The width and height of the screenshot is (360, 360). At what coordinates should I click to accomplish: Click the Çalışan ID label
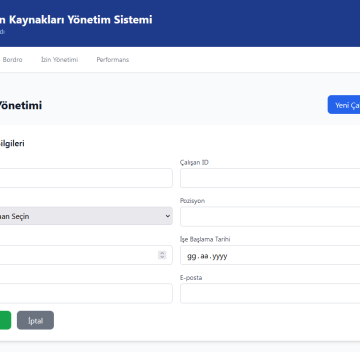pyautogui.click(x=194, y=163)
